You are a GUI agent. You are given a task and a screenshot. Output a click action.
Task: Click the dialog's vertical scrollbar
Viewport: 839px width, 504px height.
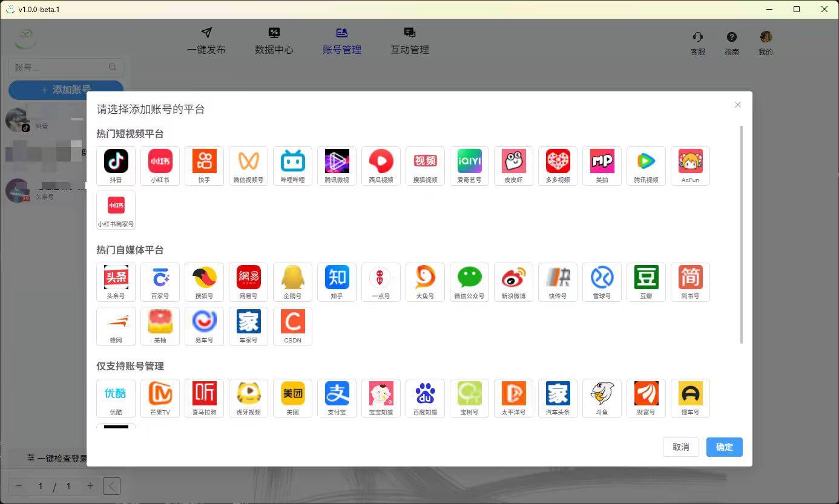[x=742, y=235]
